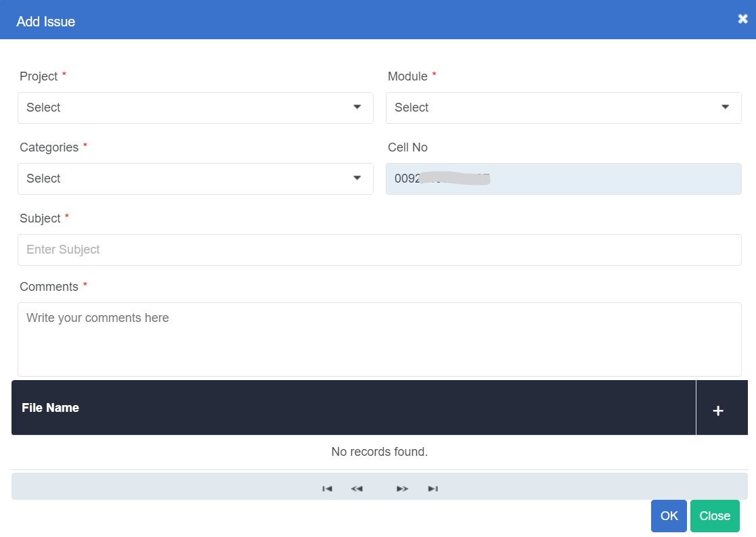Click the X icon on the Add Issue dialog
Screen dimensions: 756x537
pyautogui.click(x=742, y=19)
